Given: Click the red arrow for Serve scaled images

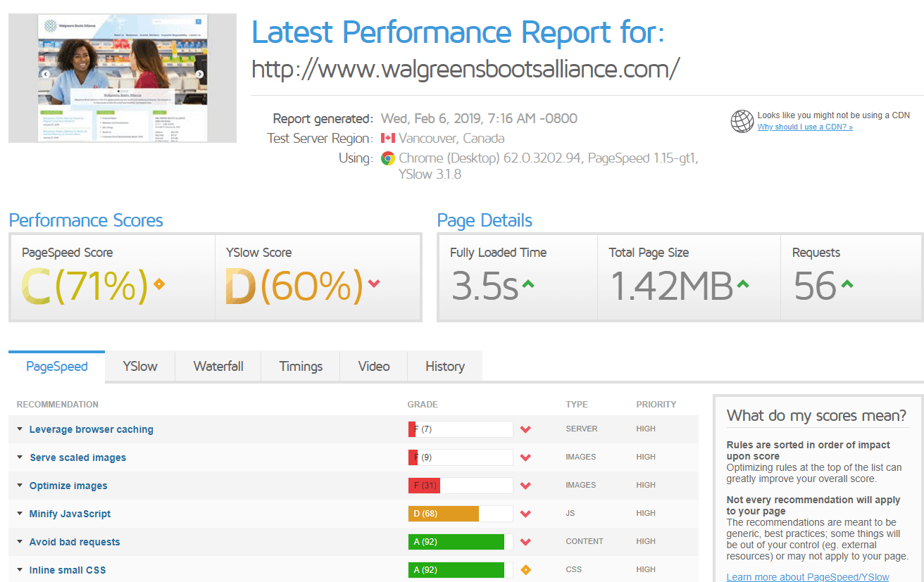Looking at the screenshot, I should click(x=525, y=457).
